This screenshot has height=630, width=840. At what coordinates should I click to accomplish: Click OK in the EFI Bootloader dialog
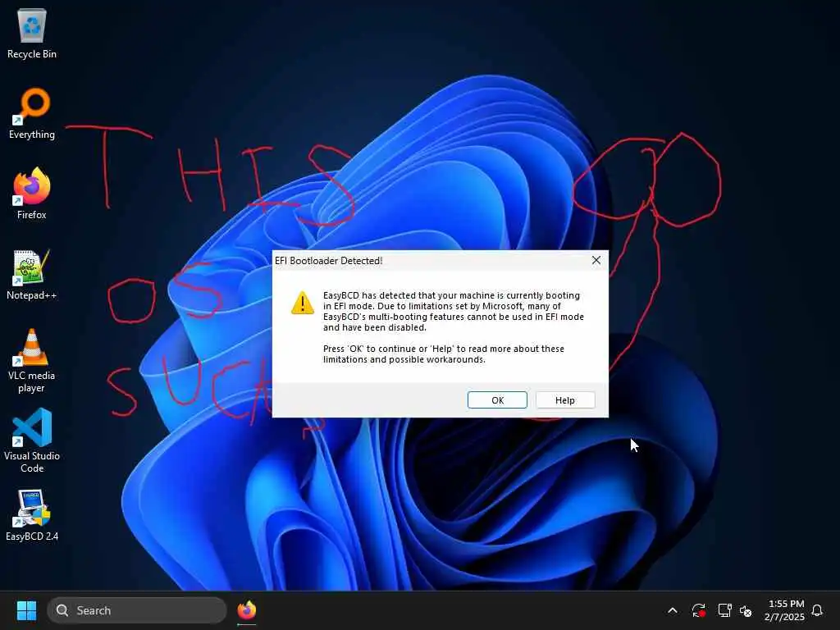pos(497,400)
